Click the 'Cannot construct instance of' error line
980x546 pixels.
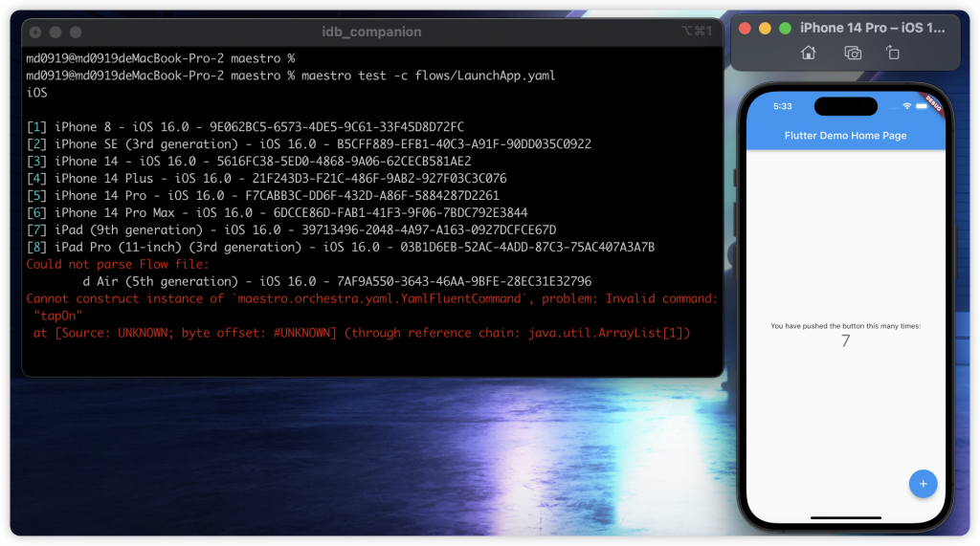[x=372, y=298]
